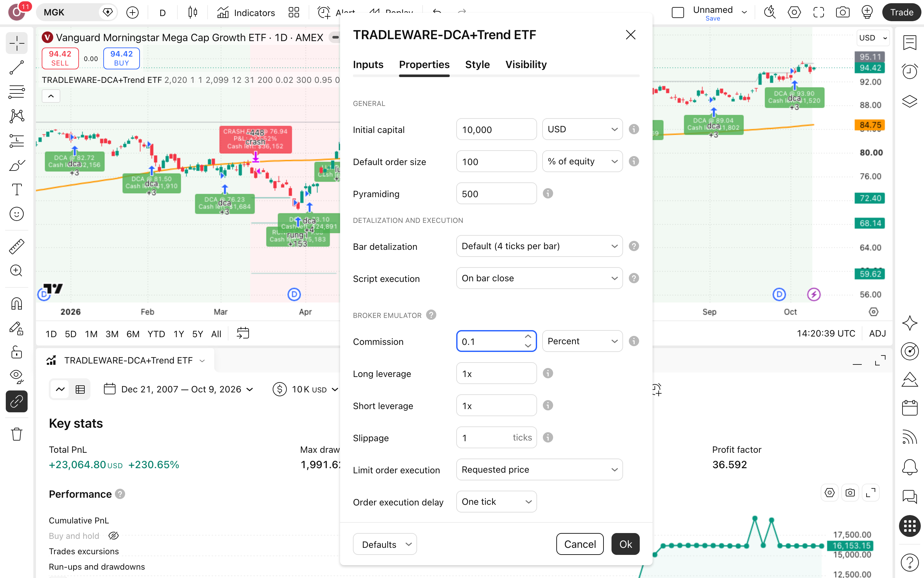Select the trend line drawing tool

[16, 68]
